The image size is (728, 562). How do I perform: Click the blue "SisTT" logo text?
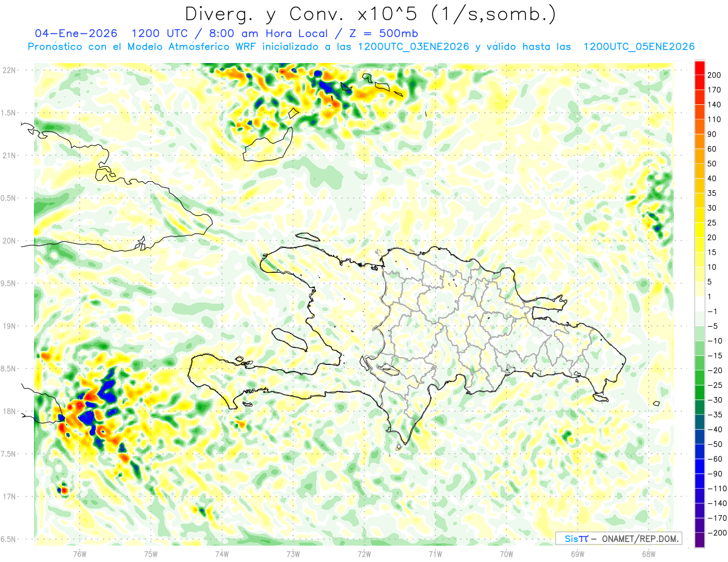pyautogui.click(x=576, y=539)
